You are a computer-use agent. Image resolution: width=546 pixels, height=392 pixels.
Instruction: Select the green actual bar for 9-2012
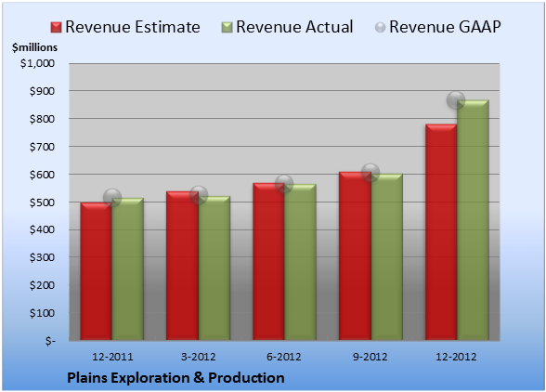click(x=386, y=256)
